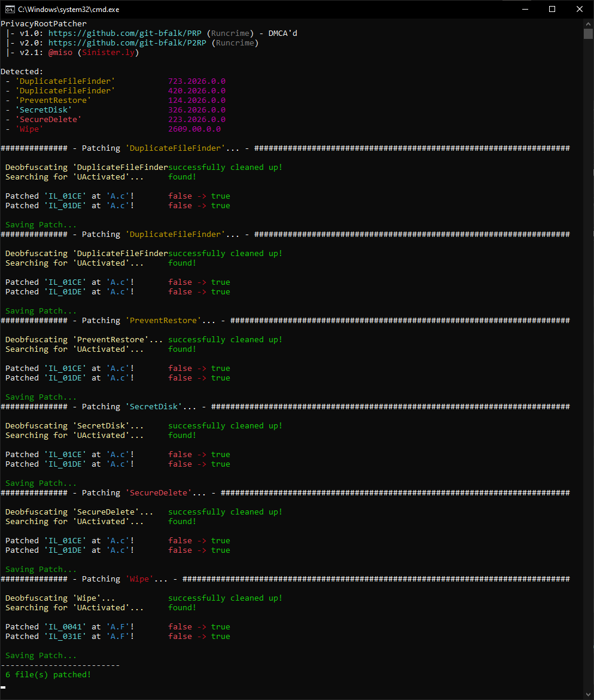
Task: Click the '@miso' text in v2.1 line
Action: (x=60, y=53)
